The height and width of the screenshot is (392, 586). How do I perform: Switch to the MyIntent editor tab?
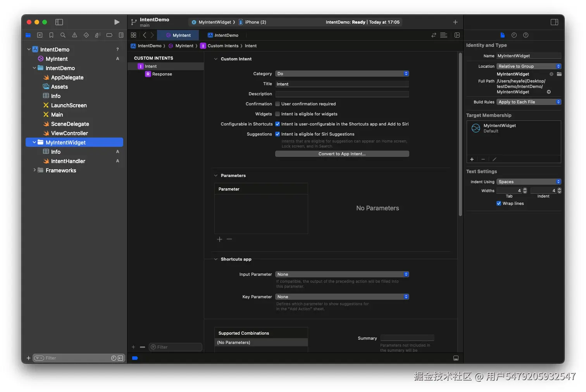(x=178, y=35)
